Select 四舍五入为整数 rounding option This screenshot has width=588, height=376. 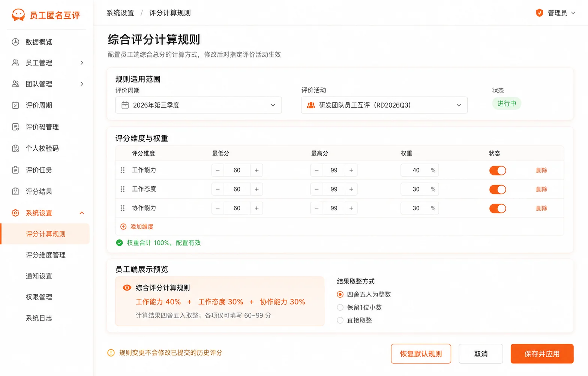coord(340,294)
